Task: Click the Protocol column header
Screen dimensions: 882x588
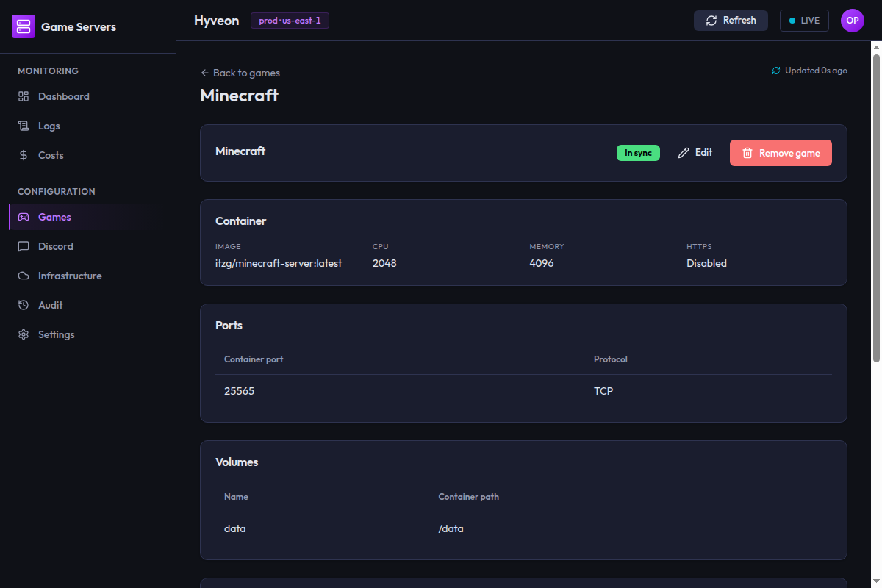Action: 611,359
